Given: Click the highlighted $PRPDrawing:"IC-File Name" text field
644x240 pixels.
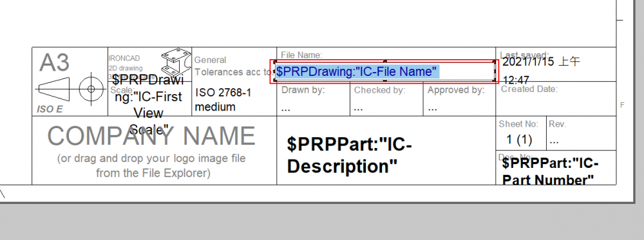Looking at the screenshot, I should tap(385, 72).
